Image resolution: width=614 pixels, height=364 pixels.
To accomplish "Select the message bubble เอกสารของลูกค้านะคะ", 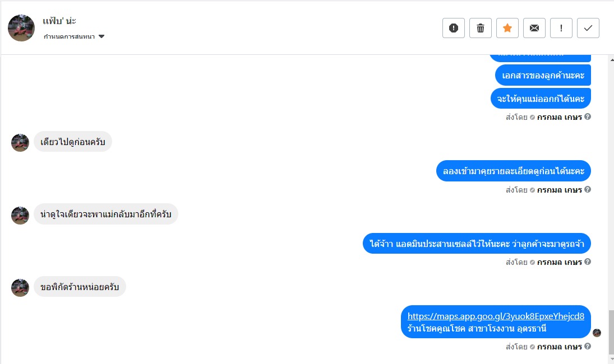I will pos(543,76).
